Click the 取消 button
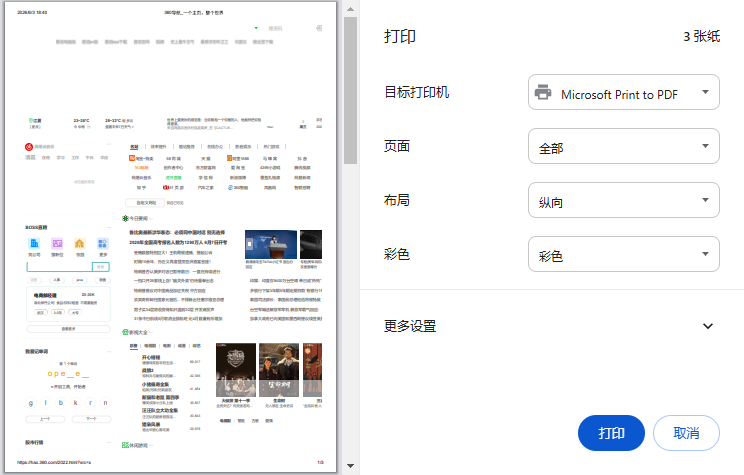Viewport: 744px width, 475px height. coord(686,433)
